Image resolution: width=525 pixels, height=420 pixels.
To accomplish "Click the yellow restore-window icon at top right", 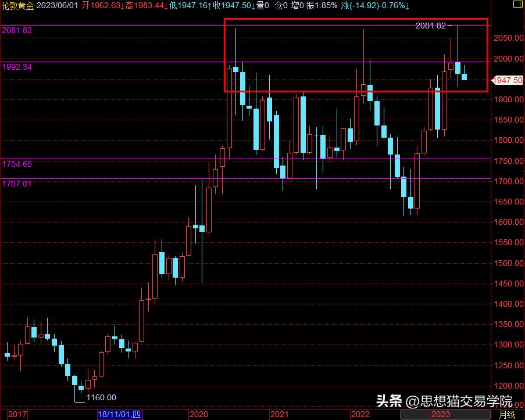I will (517, 4).
